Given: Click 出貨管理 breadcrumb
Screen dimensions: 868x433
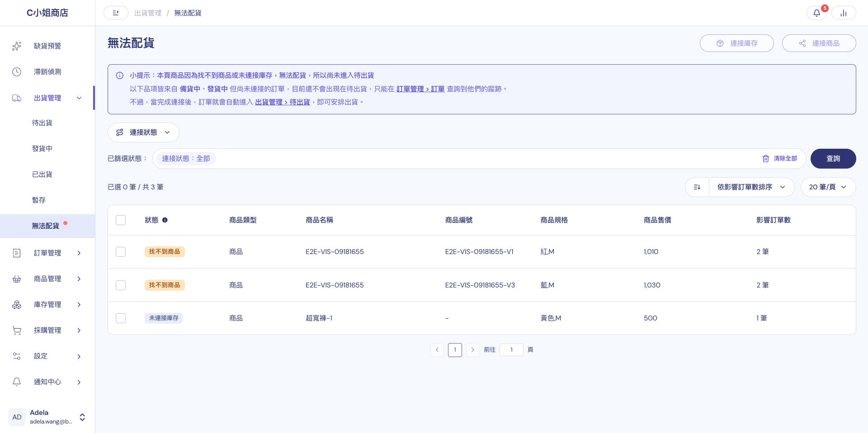Looking at the screenshot, I should pyautogui.click(x=148, y=13).
